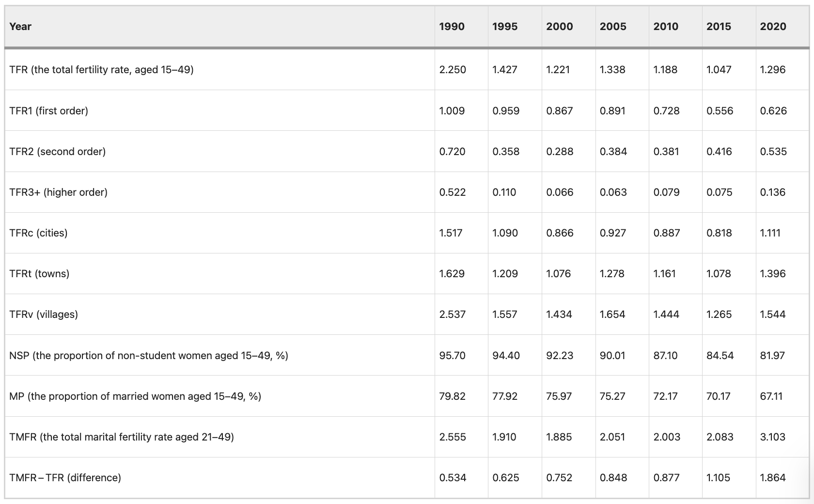Image resolution: width=814 pixels, height=504 pixels.
Task: Select cities value 1.111
Action: 770,233
